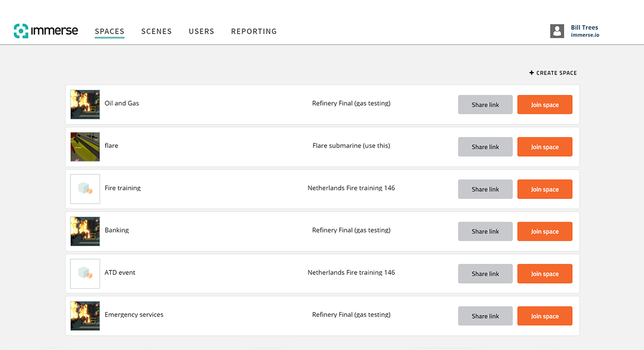Click Netherlands Fire training 146 in ATD event row
Screen dimensions: 644x350
pyautogui.click(x=351, y=272)
